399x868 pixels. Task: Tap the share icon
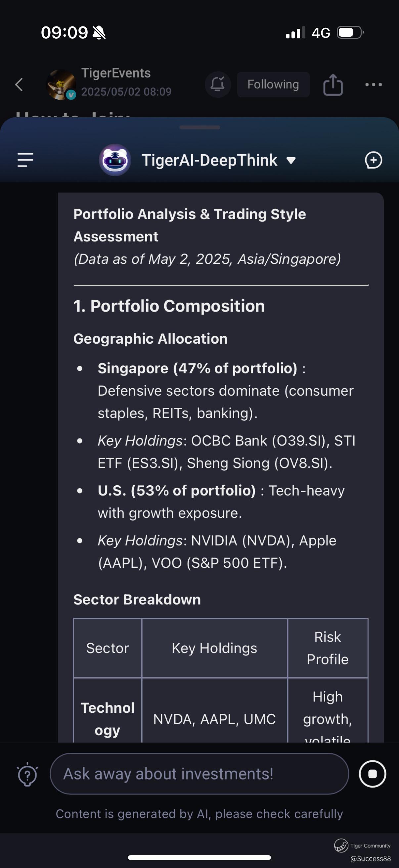(x=333, y=84)
